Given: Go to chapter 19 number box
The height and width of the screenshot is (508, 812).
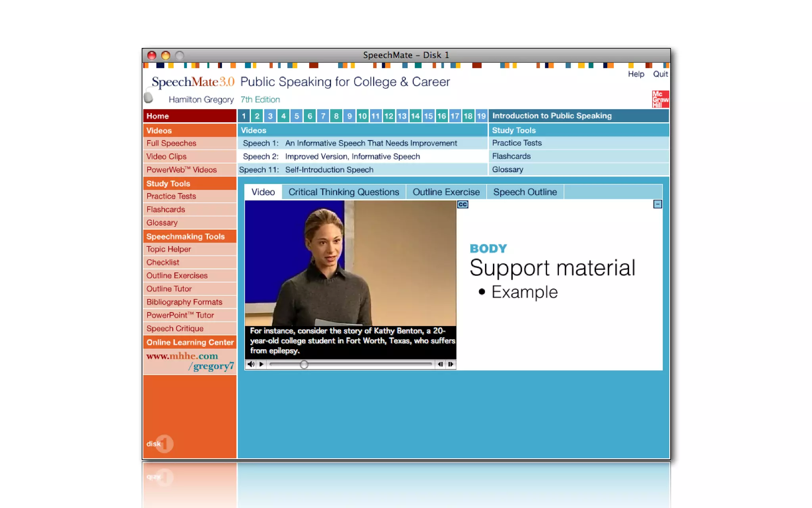Looking at the screenshot, I should [x=481, y=116].
